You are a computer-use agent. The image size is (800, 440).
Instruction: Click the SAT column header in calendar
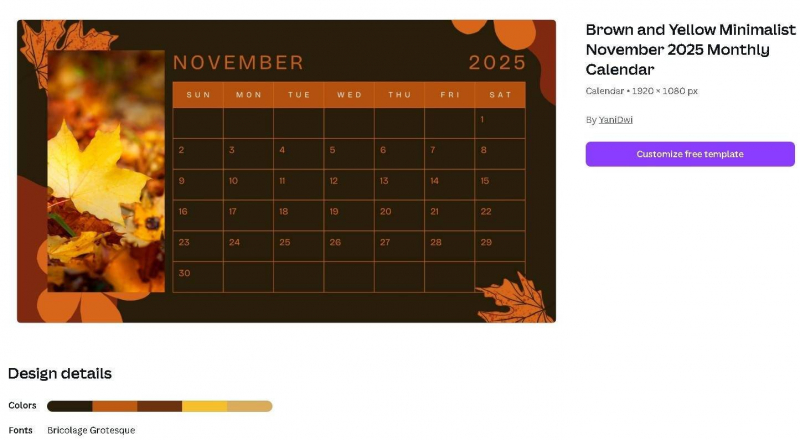[500, 95]
